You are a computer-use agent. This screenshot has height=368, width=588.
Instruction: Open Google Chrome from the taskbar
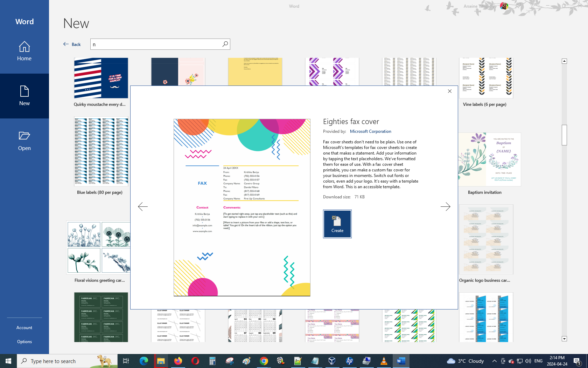(x=264, y=361)
